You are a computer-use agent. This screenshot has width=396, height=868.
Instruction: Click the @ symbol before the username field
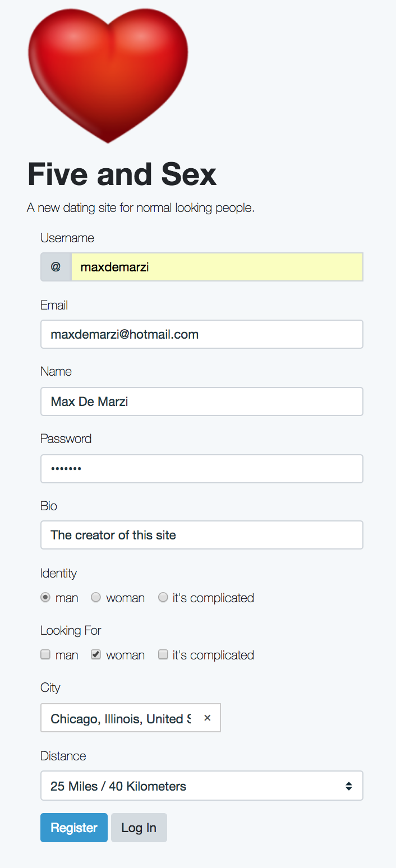56,267
